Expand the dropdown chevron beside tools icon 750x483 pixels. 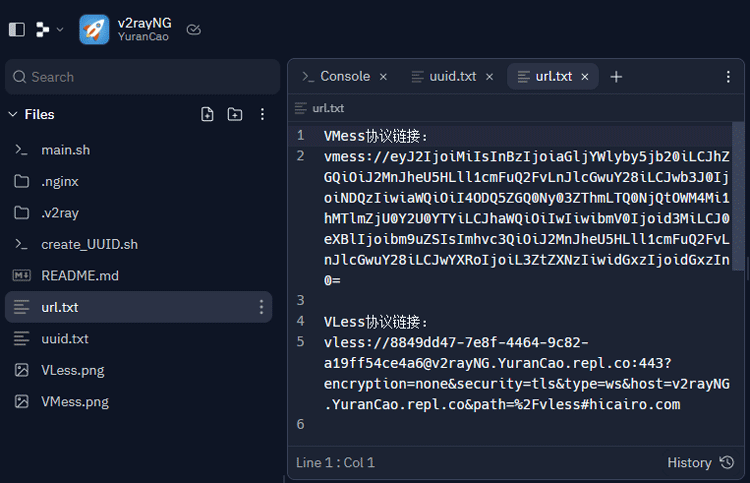pyautogui.click(x=60, y=30)
